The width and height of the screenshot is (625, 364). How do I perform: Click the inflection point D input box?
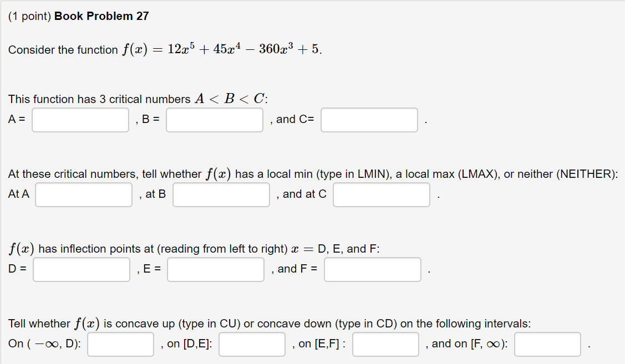[x=81, y=269]
